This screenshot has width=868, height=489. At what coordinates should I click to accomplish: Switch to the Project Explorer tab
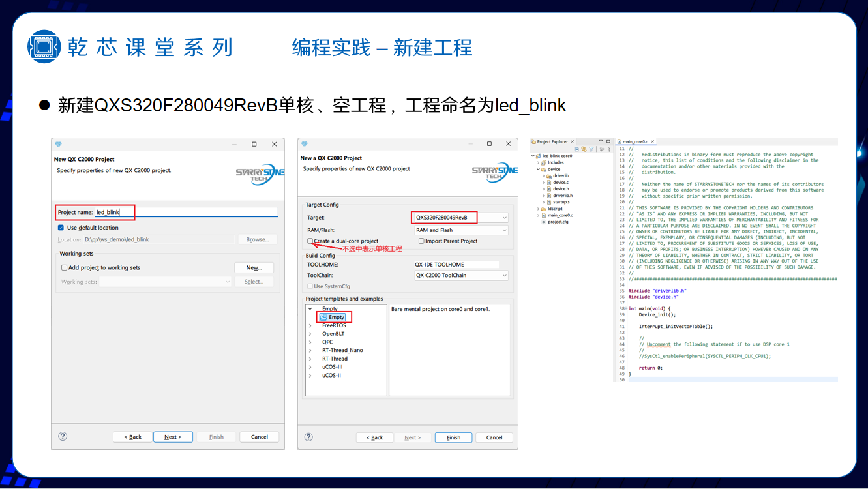pos(552,141)
